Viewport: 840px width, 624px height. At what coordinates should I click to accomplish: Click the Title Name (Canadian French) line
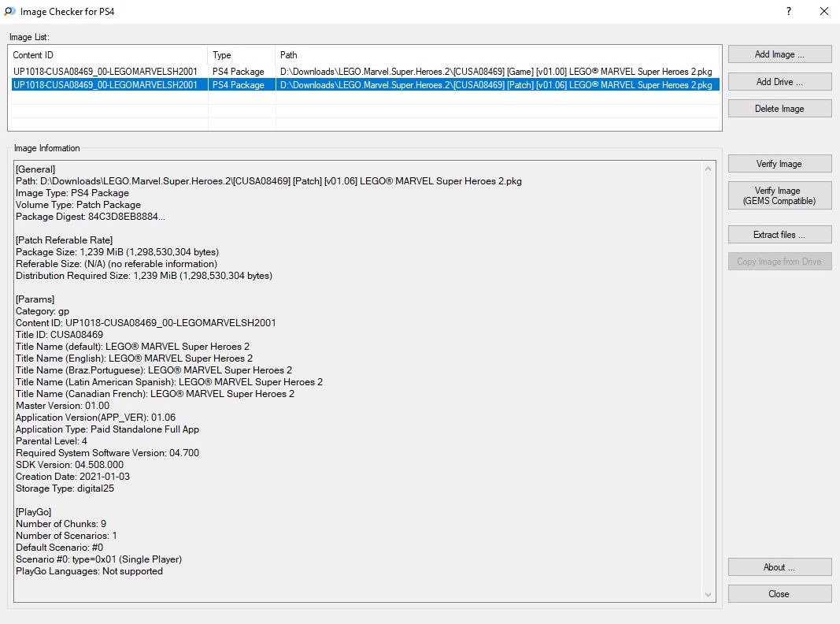pyautogui.click(x=155, y=393)
